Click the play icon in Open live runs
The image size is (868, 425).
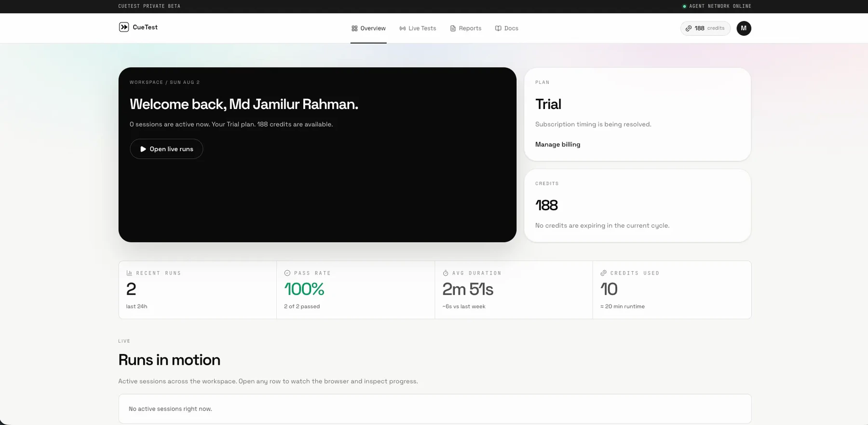143,149
